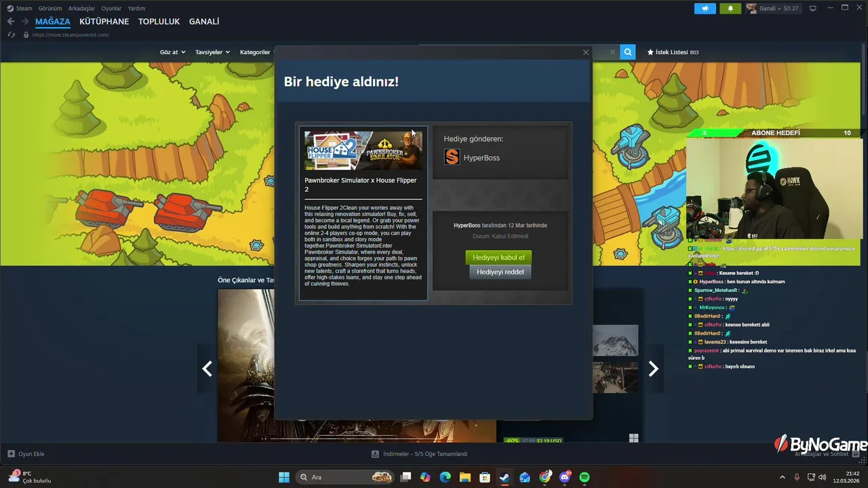Open İndirmeler downloads status
The height and width of the screenshot is (488, 868).
(420, 454)
